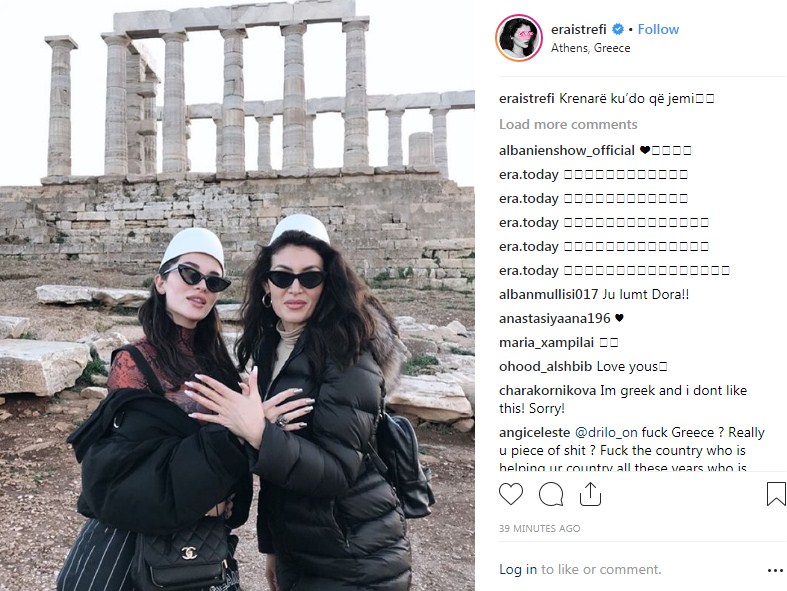Open eraistrefi username in header
The width and height of the screenshot is (787, 591).
point(579,29)
